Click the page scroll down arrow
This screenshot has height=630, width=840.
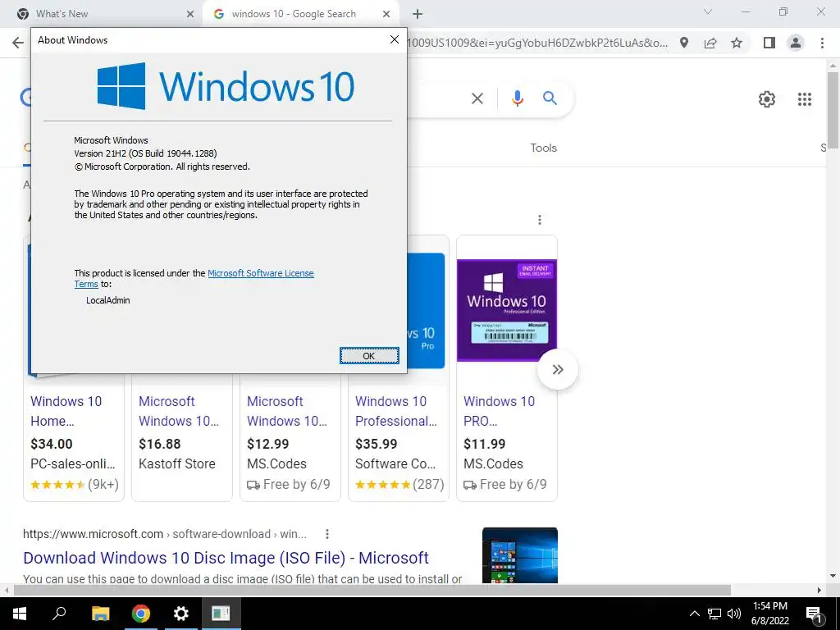point(833,577)
